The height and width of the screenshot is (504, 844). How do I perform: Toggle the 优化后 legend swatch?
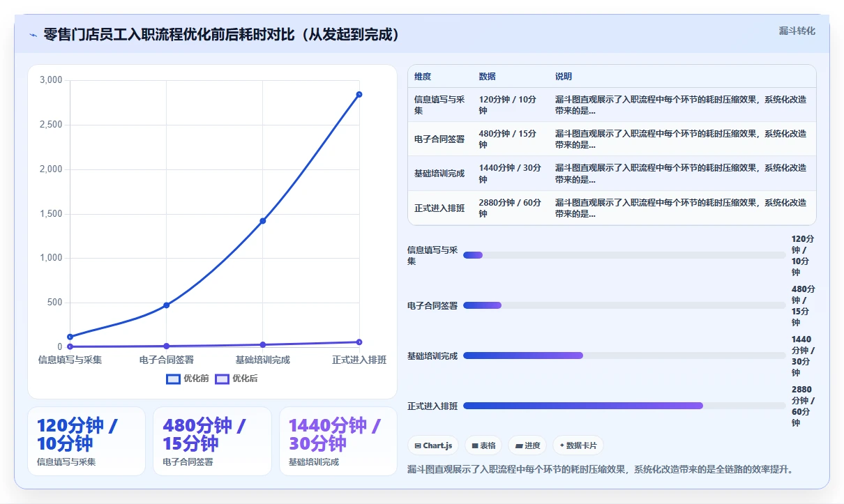222,379
